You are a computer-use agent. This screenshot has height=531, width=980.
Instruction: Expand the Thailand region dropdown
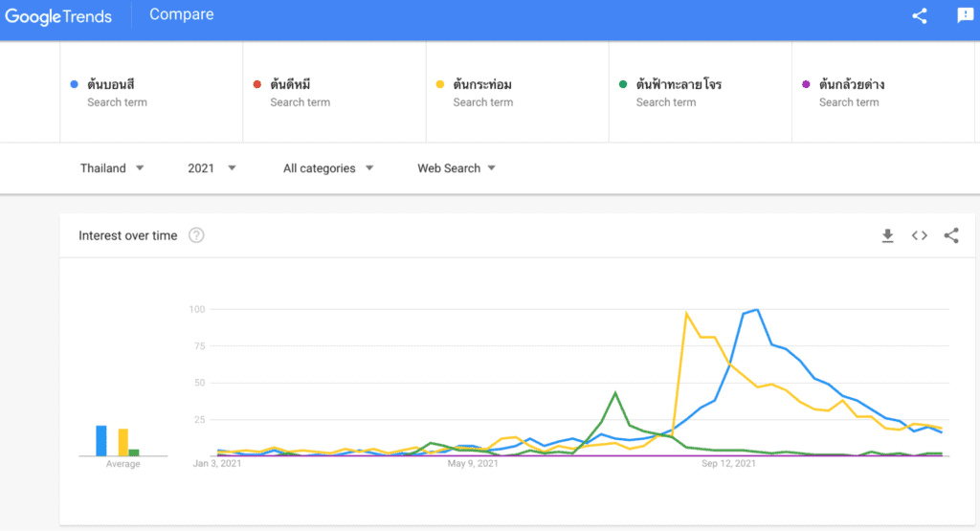[112, 168]
